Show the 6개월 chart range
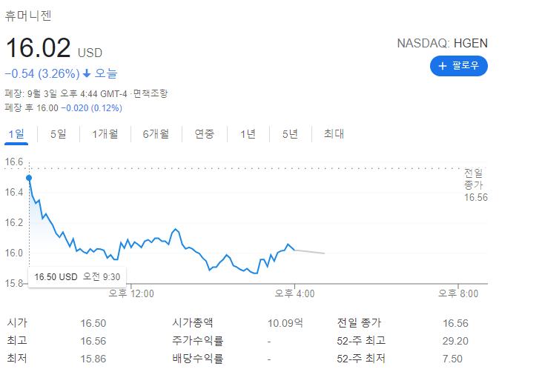 click(156, 133)
